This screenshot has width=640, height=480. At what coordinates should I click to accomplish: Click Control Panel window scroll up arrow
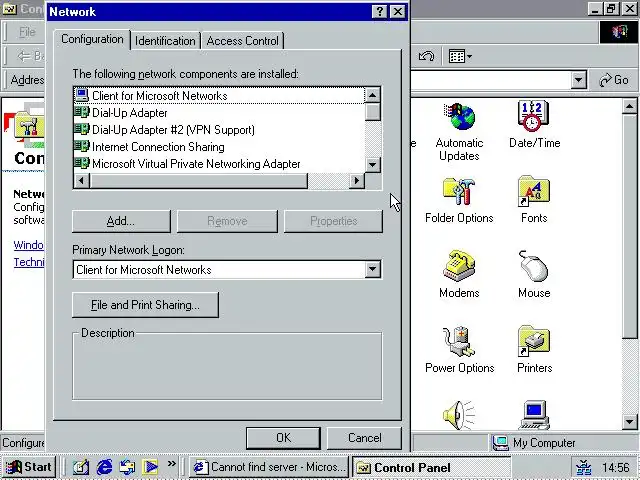[x=629, y=107]
